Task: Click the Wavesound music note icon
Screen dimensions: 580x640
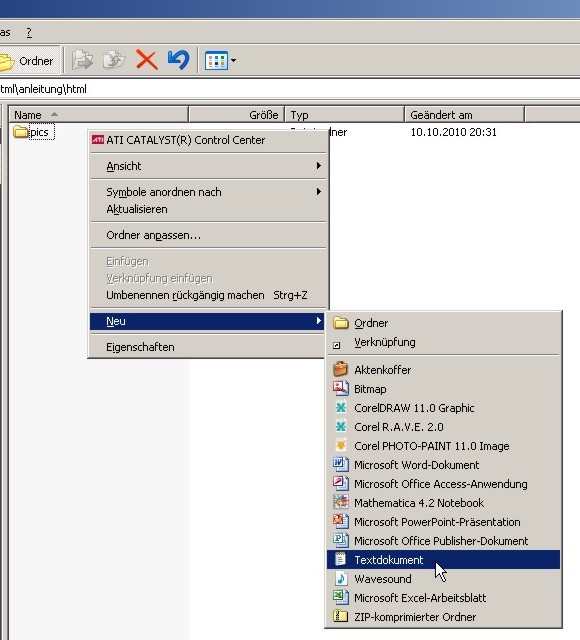Action: pyautogui.click(x=340, y=578)
